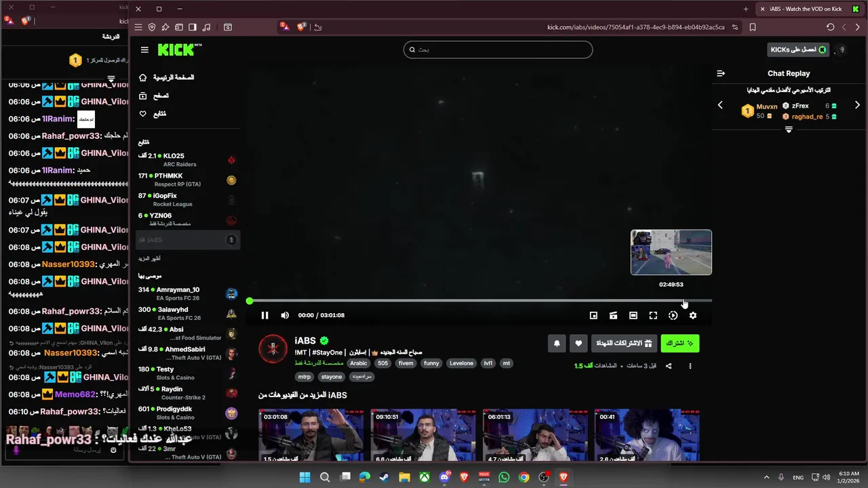The height and width of the screenshot is (488, 868).
Task: Toggle notification bell for iABS
Action: (x=557, y=343)
